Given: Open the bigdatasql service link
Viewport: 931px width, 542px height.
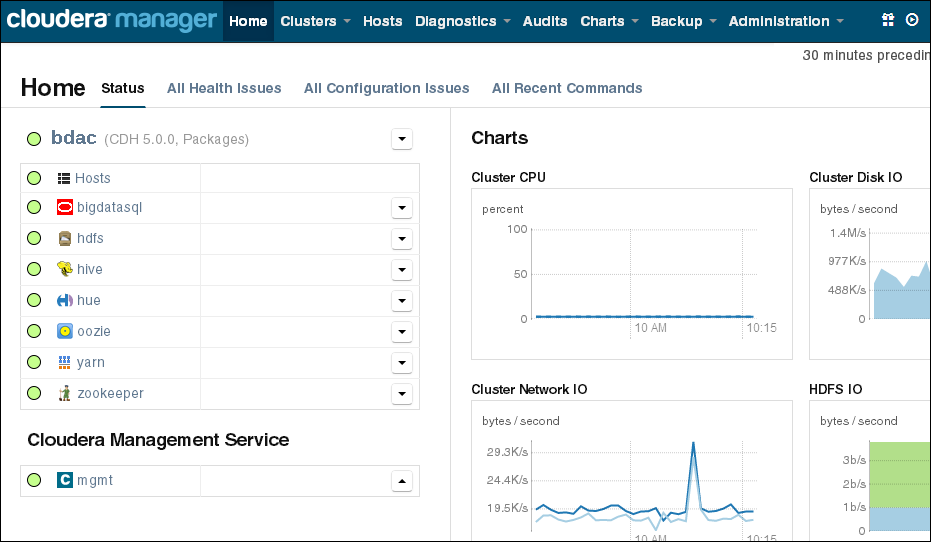Looking at the screenshot, I should click(x=110, y=207).
